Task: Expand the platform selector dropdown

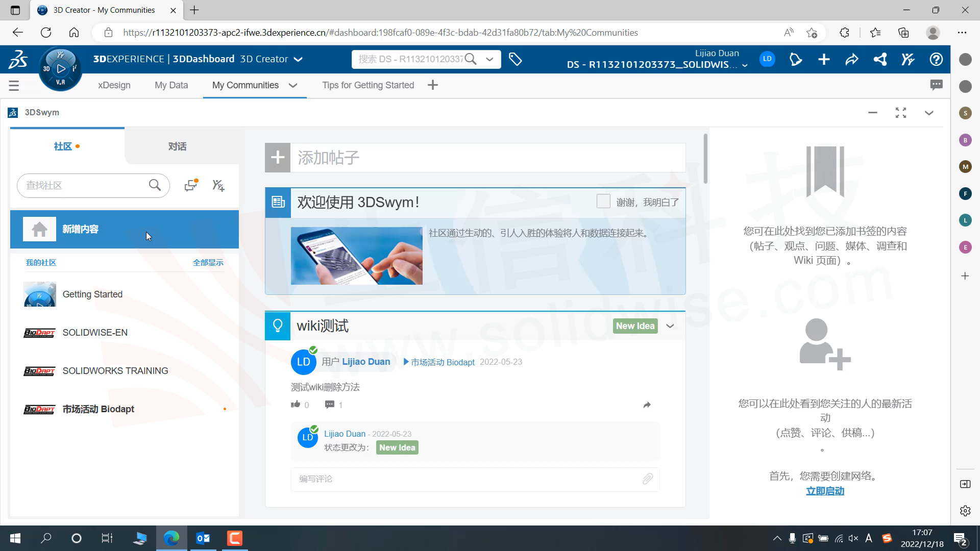Action: 745,65
